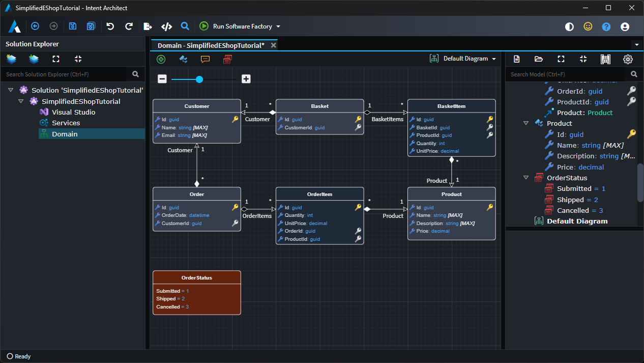
Task: Focus the Search Model input field
Action: click(x=567, y=74)
